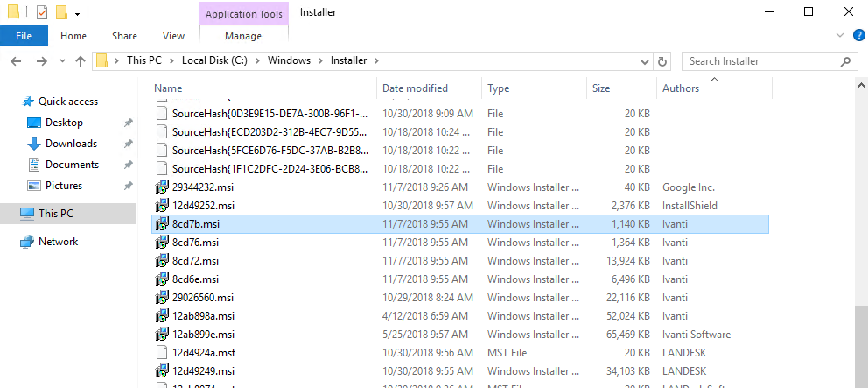Switch to the View ribbon tab
Image resolution: width=868 pixels, height=388 pixels.
tap(173, 36)
